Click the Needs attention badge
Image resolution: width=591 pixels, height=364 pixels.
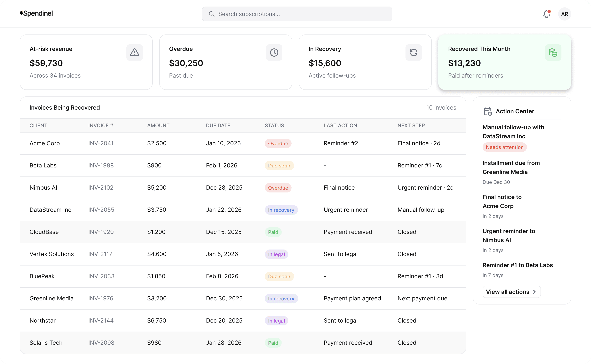point(505,147)
